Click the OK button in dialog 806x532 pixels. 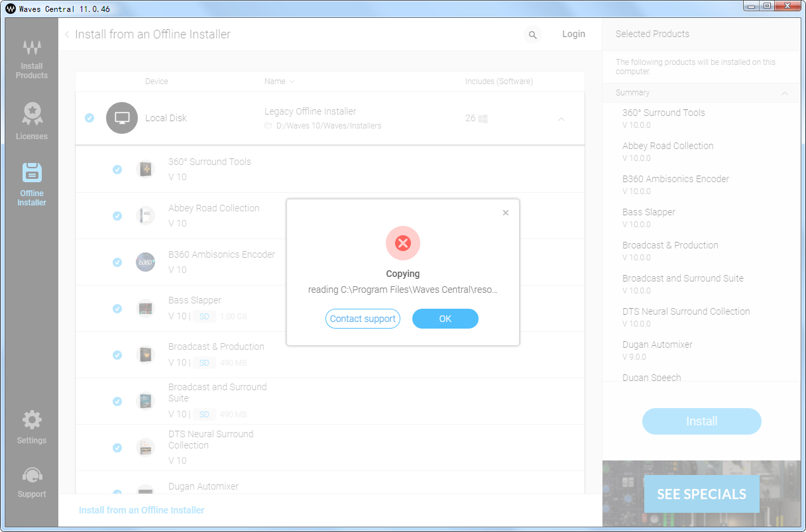pyautogui.click(x=445, y=319)
